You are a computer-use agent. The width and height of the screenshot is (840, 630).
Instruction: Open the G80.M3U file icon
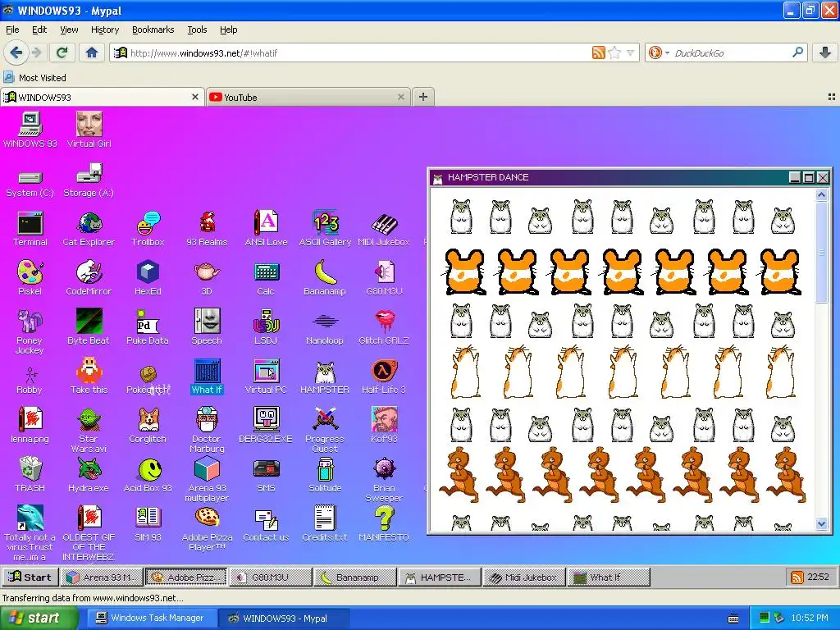pyautogui.click(x=384, y=278)
